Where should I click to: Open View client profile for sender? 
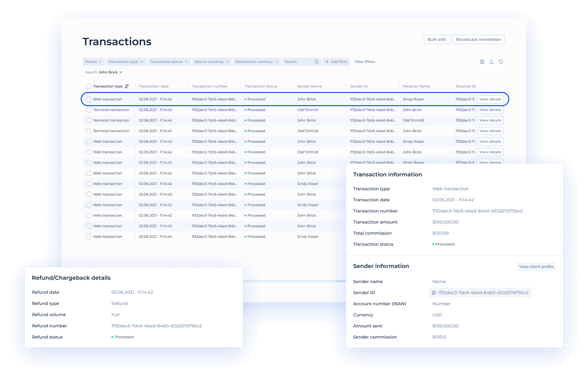pyautogui.click(x=536, y=267)
